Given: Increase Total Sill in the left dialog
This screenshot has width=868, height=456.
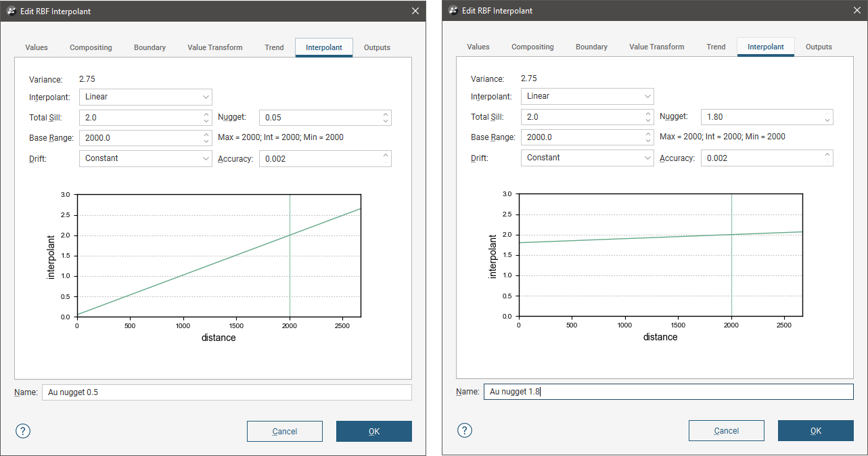Looking at the screenshot, I should point(206,114).
